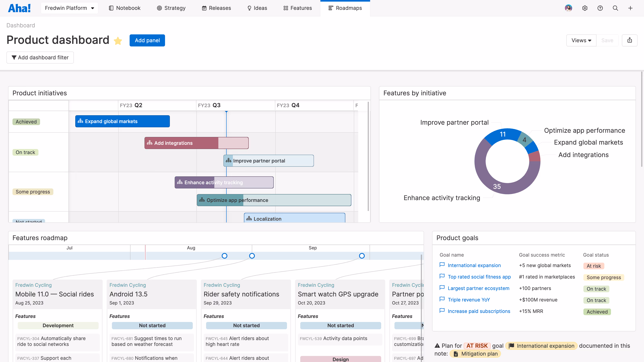Image resolution: width=644 pixels, height=362 pixels.
Task: Open the Strategy menu tab
Action: tap(171, 8)
